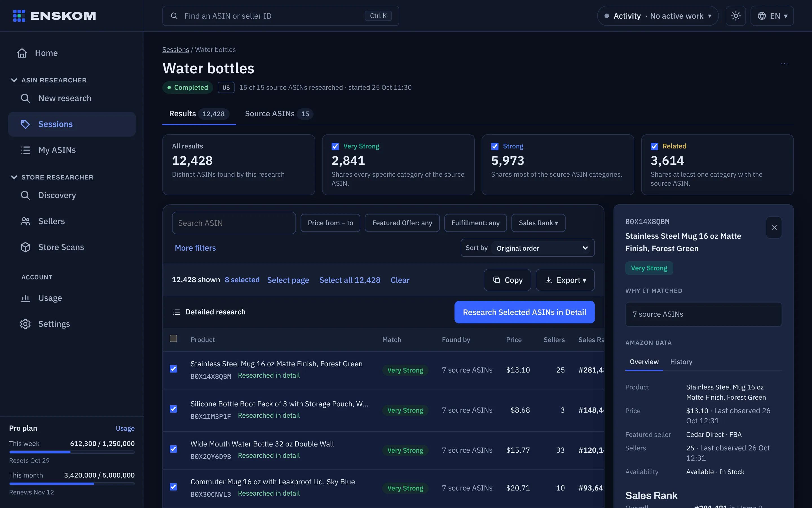Tick the select-all header checkbox

point(173,338)
